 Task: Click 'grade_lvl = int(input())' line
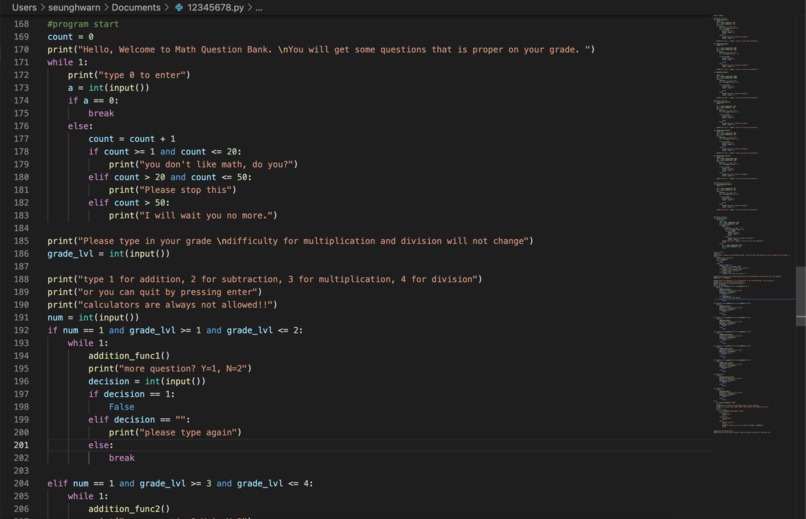tap(108, 254)
